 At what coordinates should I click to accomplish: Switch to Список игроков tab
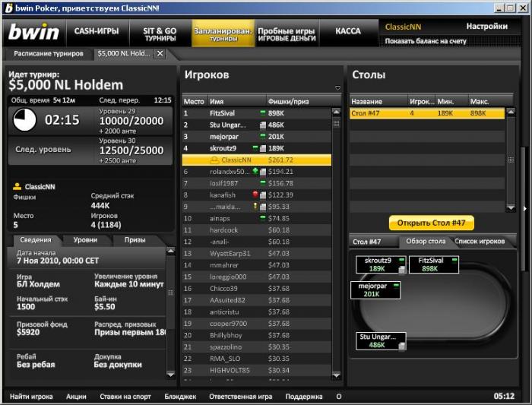480,241
